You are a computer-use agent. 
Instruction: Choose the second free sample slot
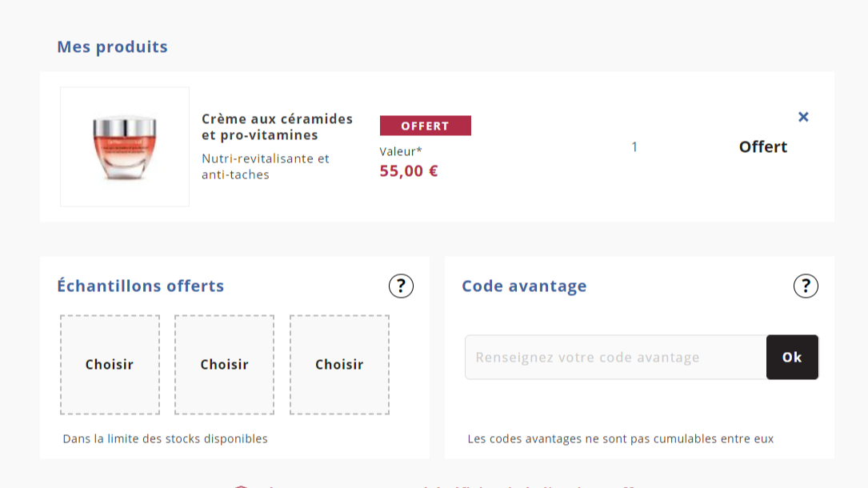coord(224,365)
